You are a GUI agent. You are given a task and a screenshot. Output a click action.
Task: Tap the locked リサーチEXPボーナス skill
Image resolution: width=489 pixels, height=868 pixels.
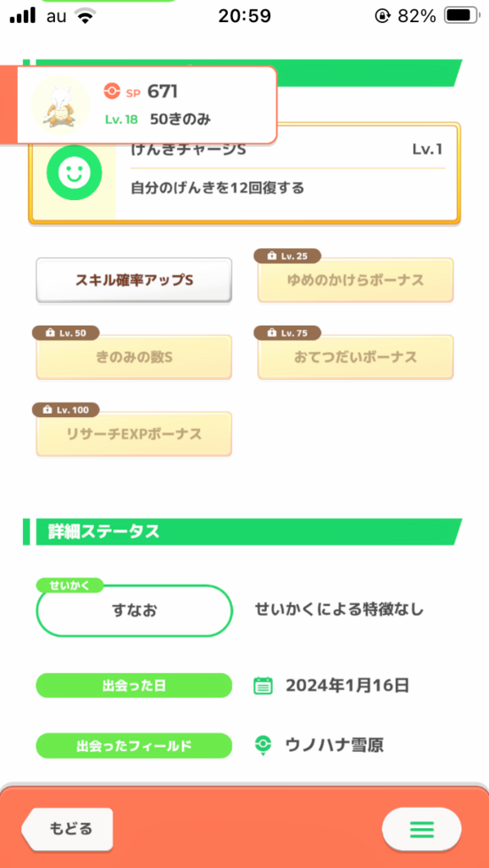click(134, 434)
